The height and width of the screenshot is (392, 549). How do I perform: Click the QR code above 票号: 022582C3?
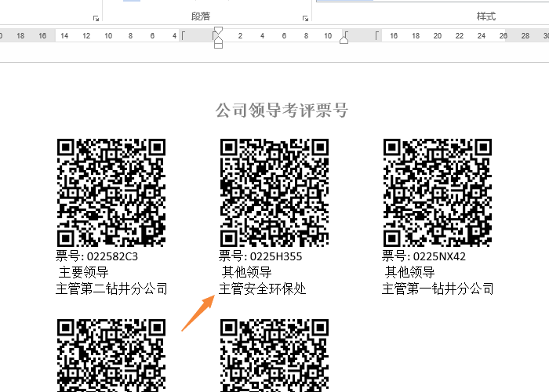pos(111,193)
